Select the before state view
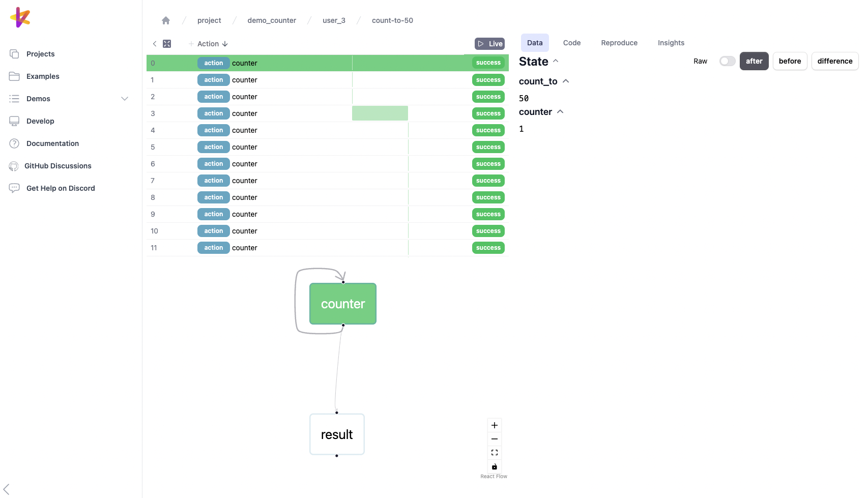This screenshot has width=868, height=498. [x=790, y=61]
